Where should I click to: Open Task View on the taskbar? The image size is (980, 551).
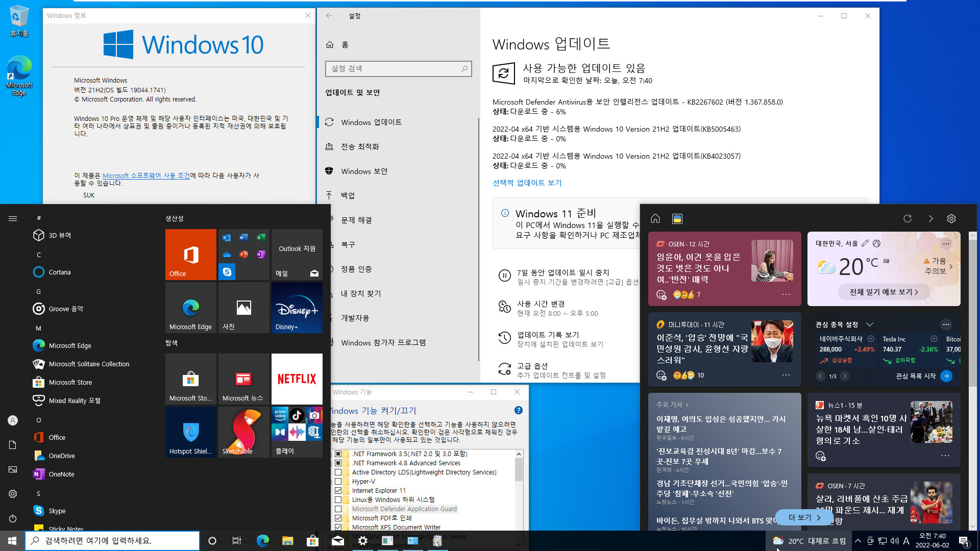click(237, 541)
